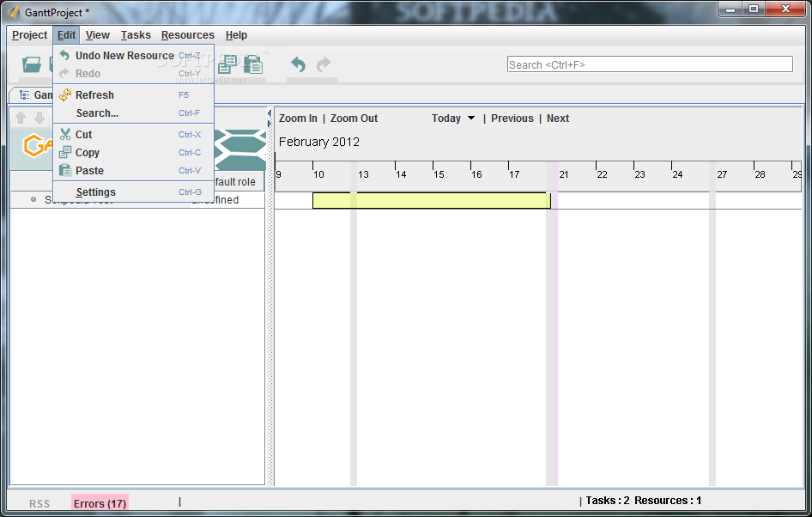Jump to Today in the timeline

pos(446,119)
